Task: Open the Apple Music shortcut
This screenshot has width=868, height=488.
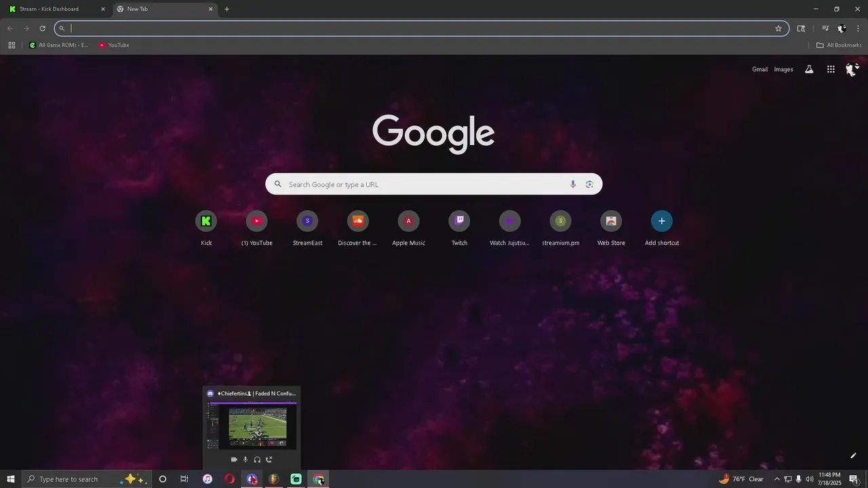Action: (x=408, y=228)
